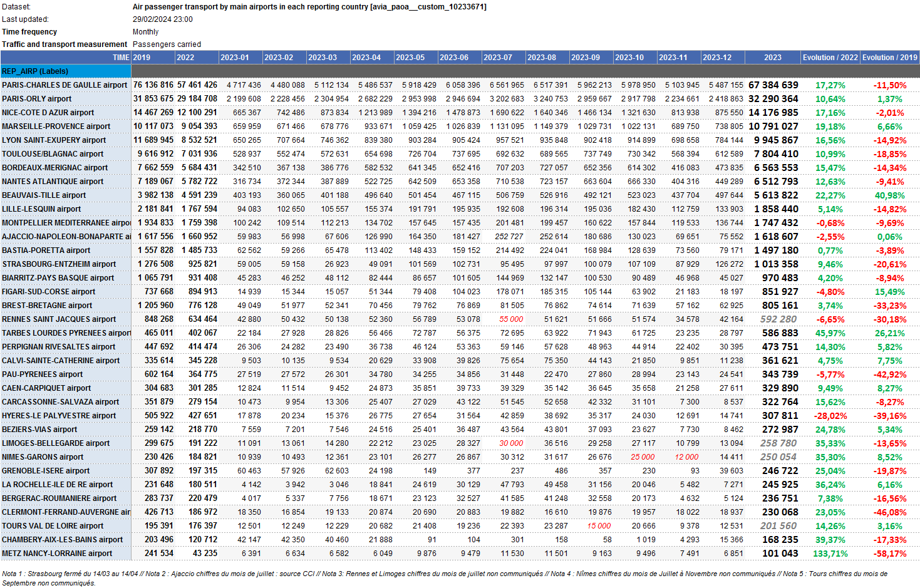Click the red italic value '55 000'
The width and height of the screenshot is (920, 588).
pyautogui.click(x=511, y=319)
